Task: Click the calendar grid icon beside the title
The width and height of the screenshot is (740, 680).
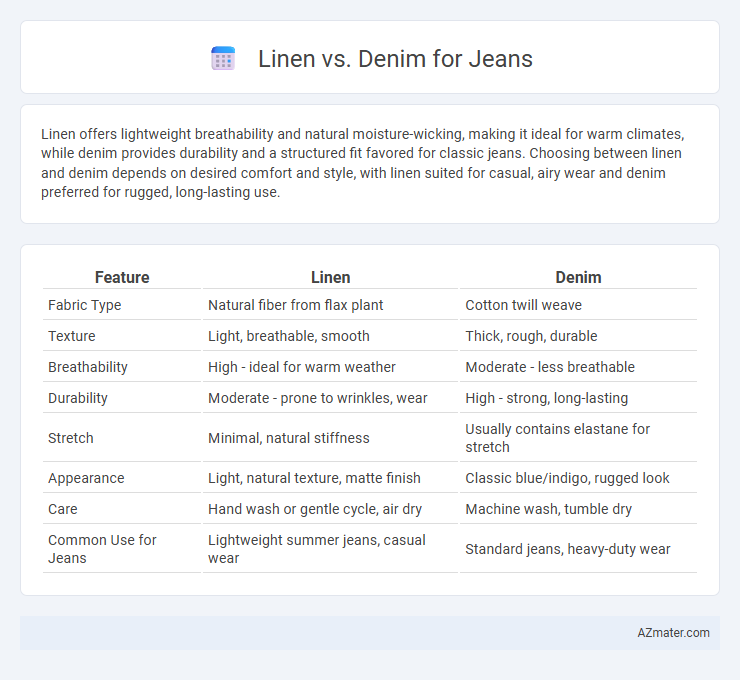Action: (x=223, y=59)
